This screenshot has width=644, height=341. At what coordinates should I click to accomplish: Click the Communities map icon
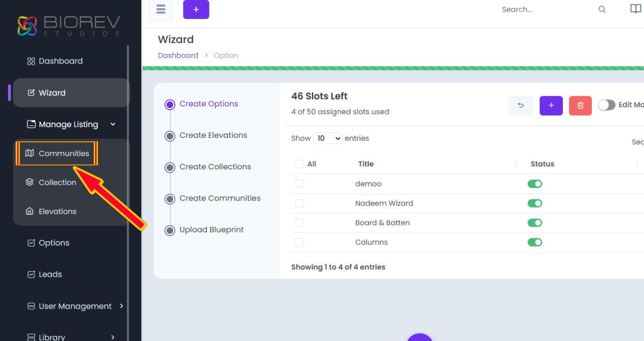coord(29,153)
